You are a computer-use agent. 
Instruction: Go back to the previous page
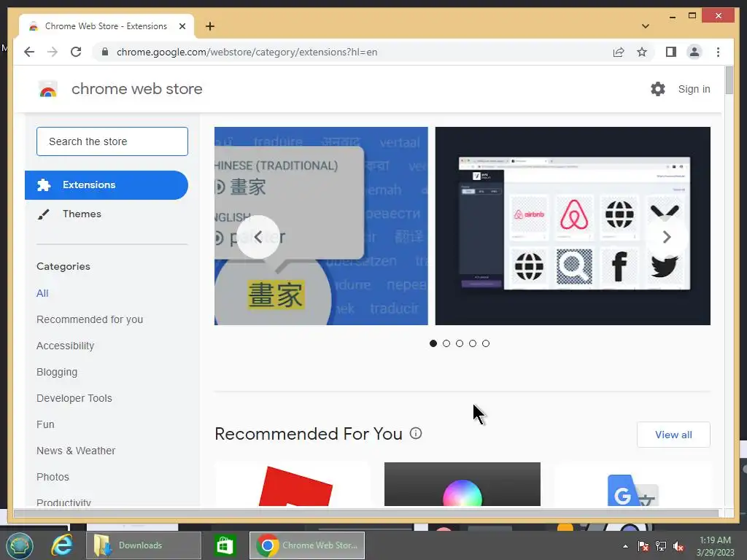[29, 52]
